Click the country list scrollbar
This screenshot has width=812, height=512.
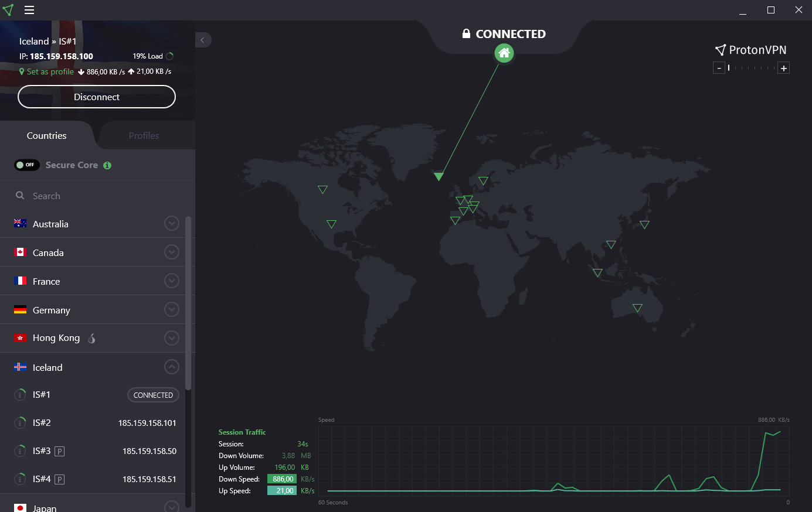(x=188, y=303)
